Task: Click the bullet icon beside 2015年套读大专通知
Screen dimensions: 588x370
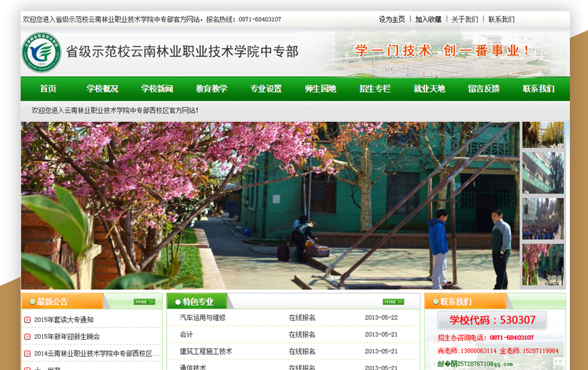Action: click(27, 320)
